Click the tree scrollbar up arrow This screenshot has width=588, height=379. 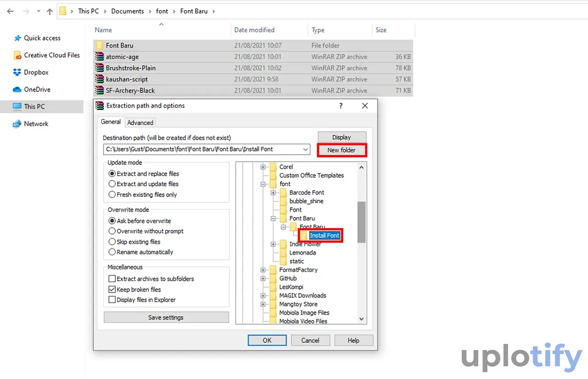point(362,167)
